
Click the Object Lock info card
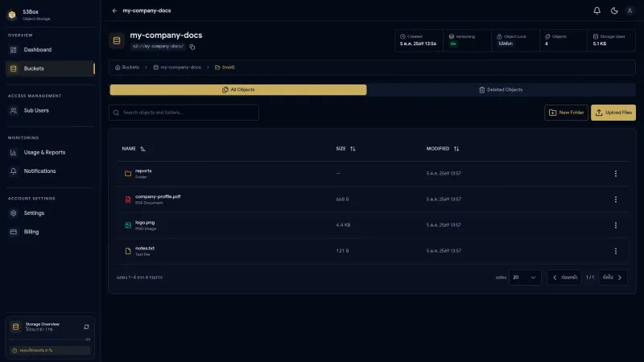pos(515,40)
